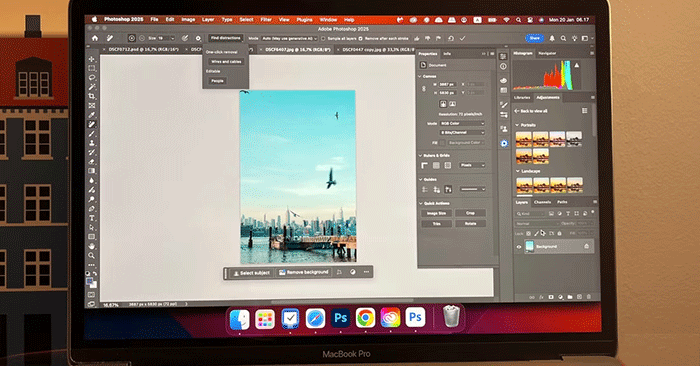
Task: Switch to the Libraries tab
Action: click(522, 97)
